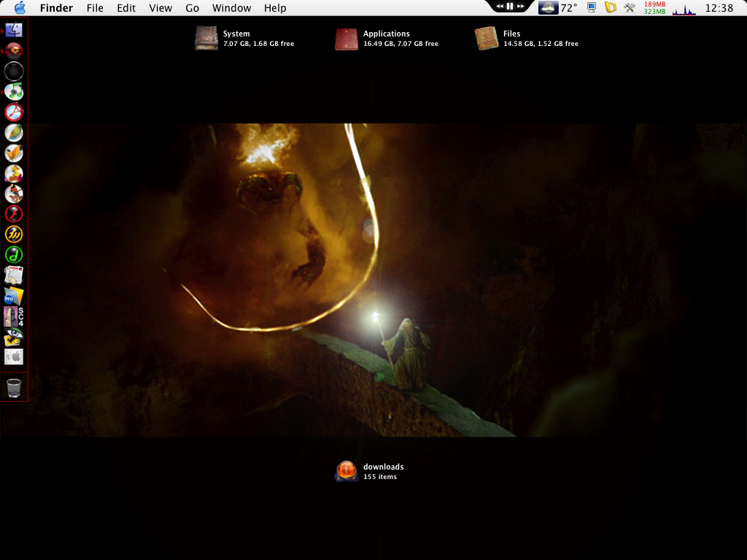Skip to previous track in menu bar
Viewport: 747px width, 560px height.
500,6
